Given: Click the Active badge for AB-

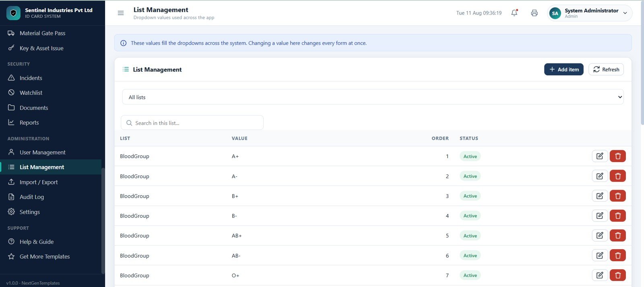Looking at the screenshot, I should pyautogui.click(x=470, y=256).
